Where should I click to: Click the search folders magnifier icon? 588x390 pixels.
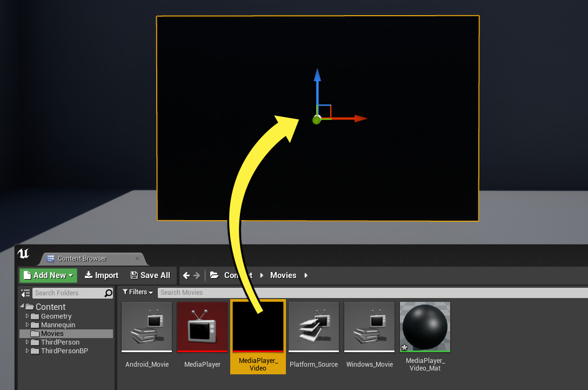[x=109, y=293]
